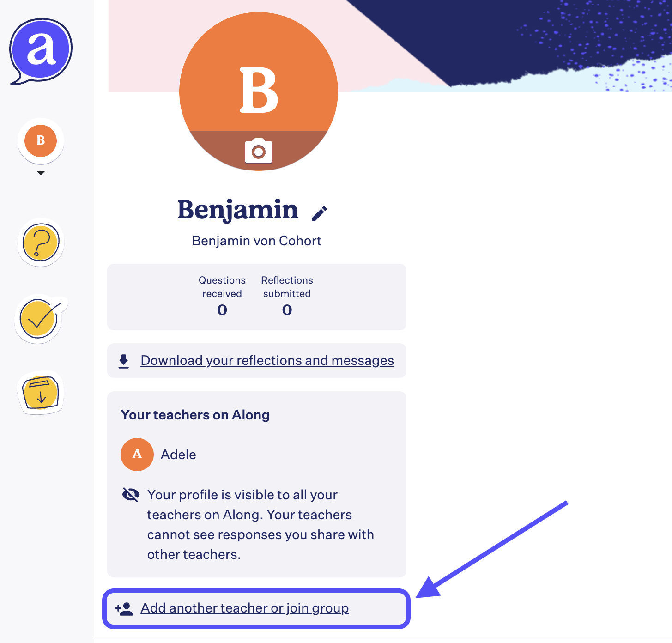Click the Questions received count
The width and height of the screenshot is (672, 643).
[222, 309]
